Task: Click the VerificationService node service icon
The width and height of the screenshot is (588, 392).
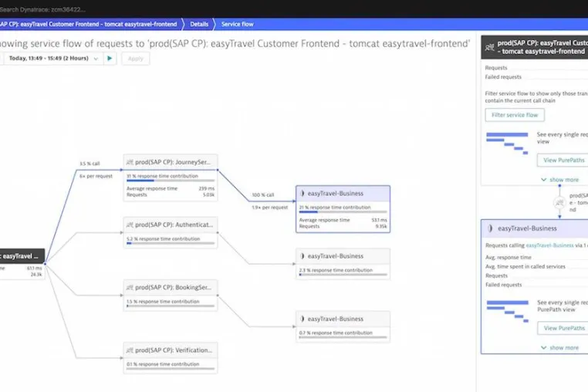Action: [x=130, y=350]
